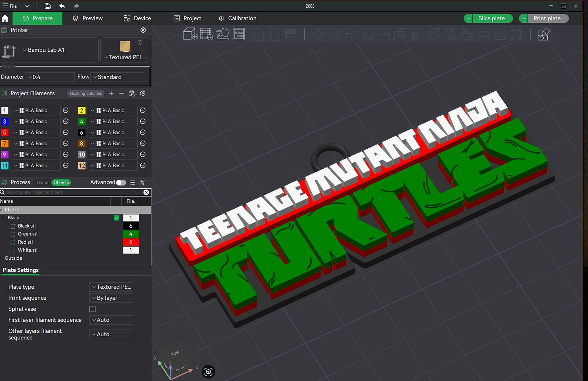This screenshot has width=588, height=381.
Task: Open the Plate type dropdown in Plate Settings
Action: click(x=111, y=287)
